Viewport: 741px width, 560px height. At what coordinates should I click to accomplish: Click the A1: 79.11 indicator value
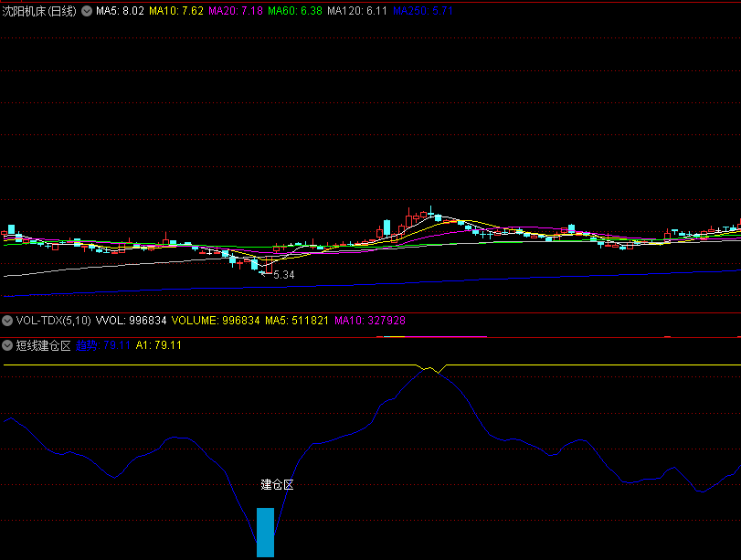[159, 345]
